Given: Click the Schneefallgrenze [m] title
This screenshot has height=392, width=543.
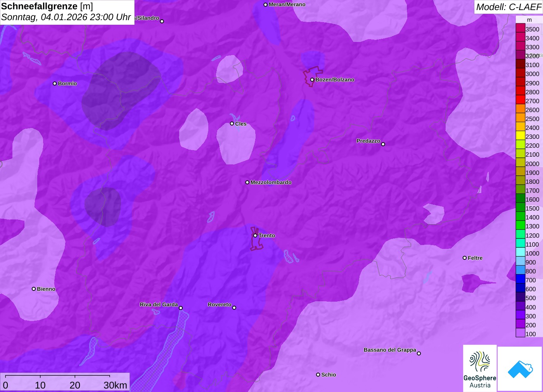Looking at the screenshot, I should click(47, 6).
